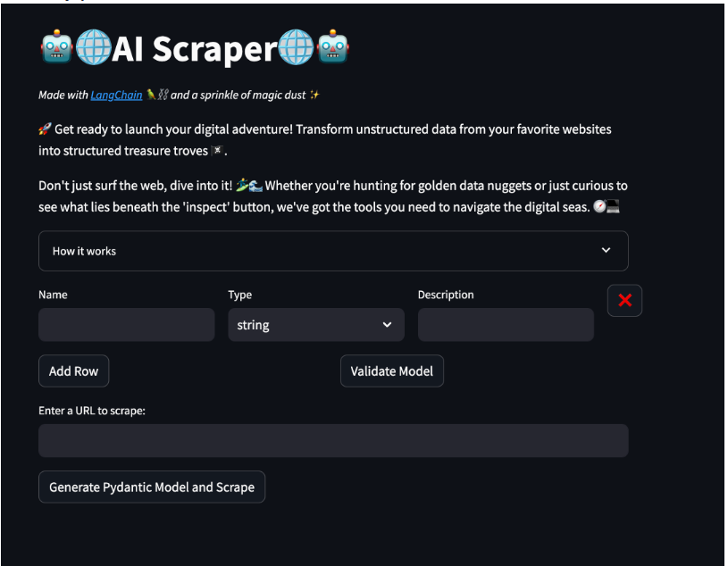The width and height of the screenshot is (728, 566).
Task: Focus the Name input field
Action: point(127,325)
